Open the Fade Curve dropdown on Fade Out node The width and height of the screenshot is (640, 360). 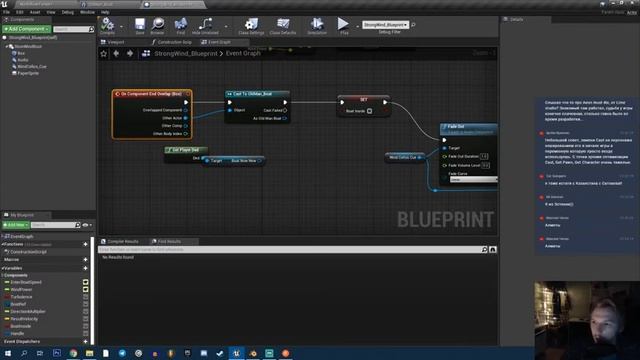473,180
